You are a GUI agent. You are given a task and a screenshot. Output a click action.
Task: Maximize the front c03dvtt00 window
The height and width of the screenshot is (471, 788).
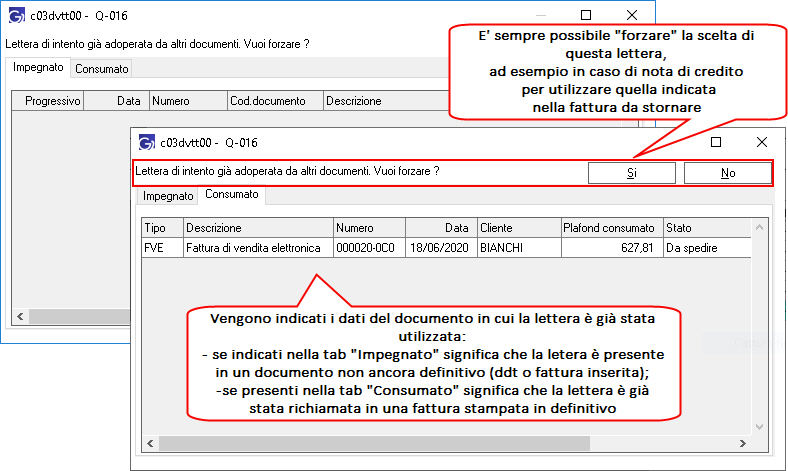[x=716, y=142]
